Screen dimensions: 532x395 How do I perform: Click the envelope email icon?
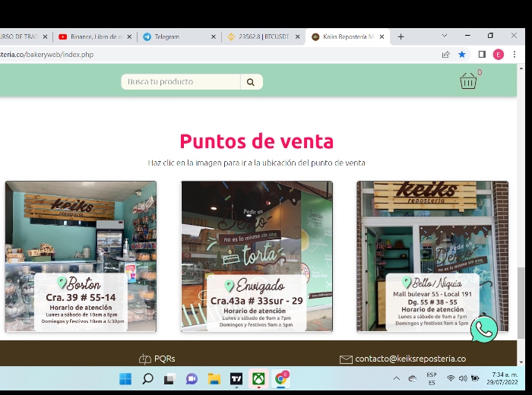tap(346, 359)
